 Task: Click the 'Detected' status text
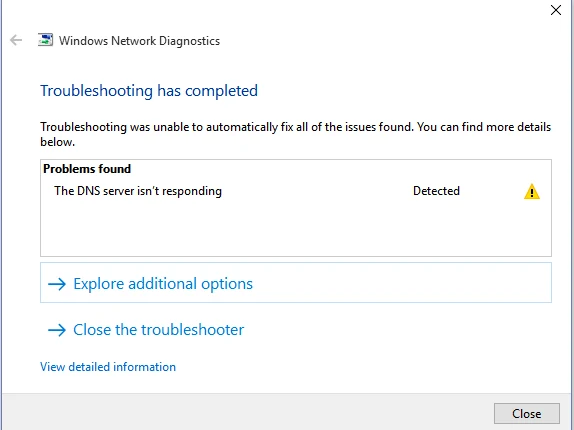tap(436, 191)
